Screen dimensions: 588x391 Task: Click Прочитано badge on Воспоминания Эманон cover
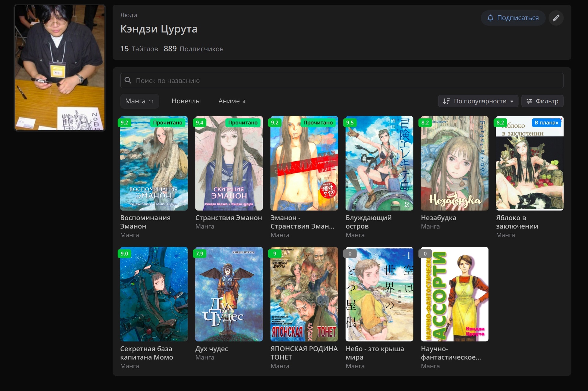pos(168,123)
